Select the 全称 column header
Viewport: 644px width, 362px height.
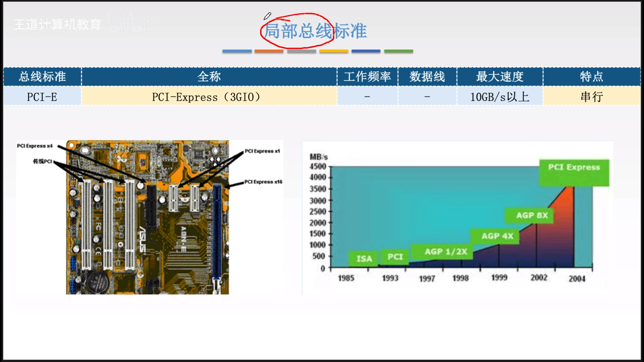tap(209, 76)
